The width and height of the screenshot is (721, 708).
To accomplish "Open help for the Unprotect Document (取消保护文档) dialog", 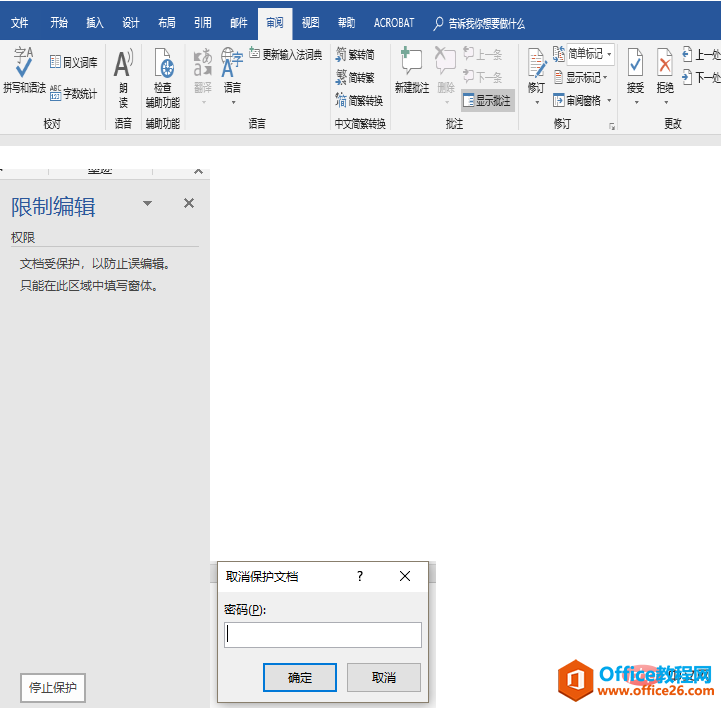I will 360,576.
